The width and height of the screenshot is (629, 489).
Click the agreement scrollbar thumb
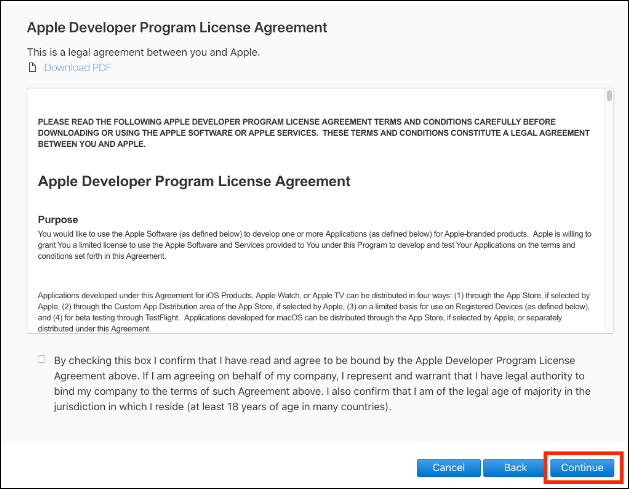(x=609, y=97)
